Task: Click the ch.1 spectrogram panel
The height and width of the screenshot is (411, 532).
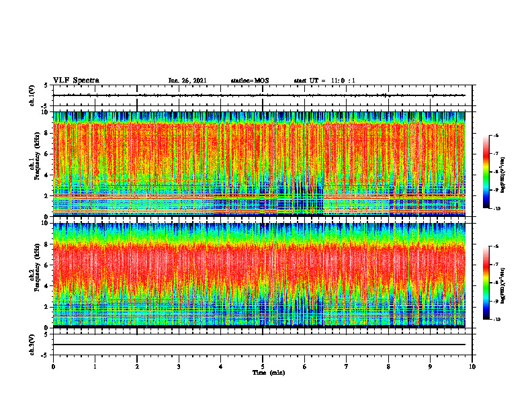Action: click(259, 164)
